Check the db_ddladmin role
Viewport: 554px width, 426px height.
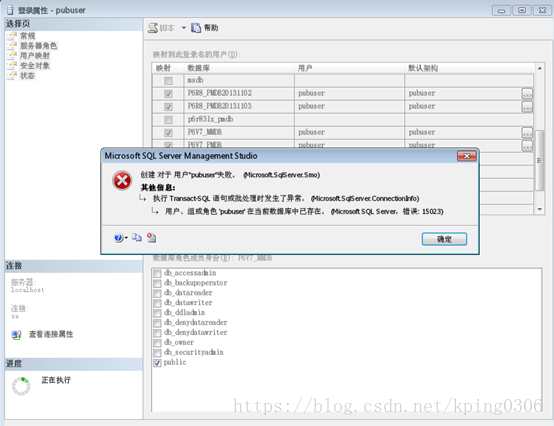pyautogui.click(x=157, y=313)
